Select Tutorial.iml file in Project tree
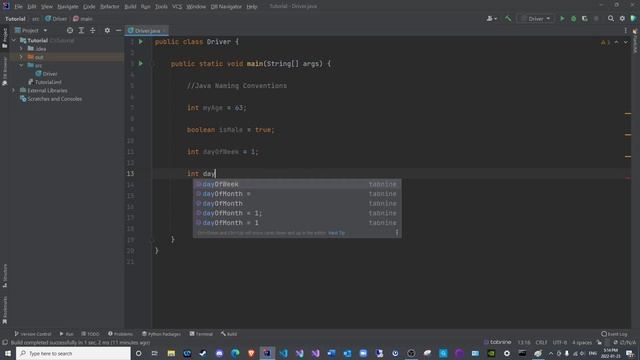The width and height of the screenshot is (640, 360). coord(44,82)
